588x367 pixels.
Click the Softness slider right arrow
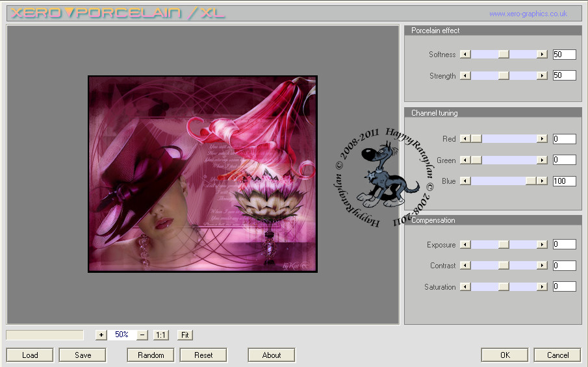[542, 55]
